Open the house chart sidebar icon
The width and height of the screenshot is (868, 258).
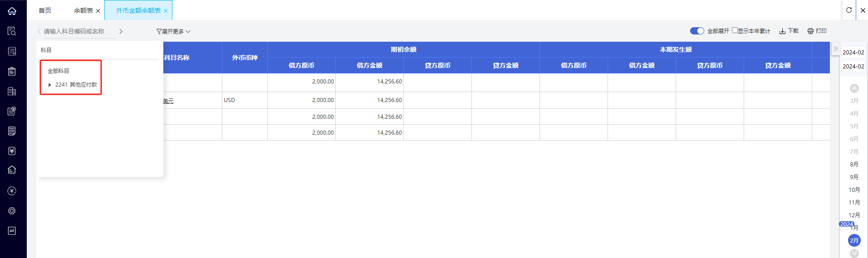click(12, 170)
